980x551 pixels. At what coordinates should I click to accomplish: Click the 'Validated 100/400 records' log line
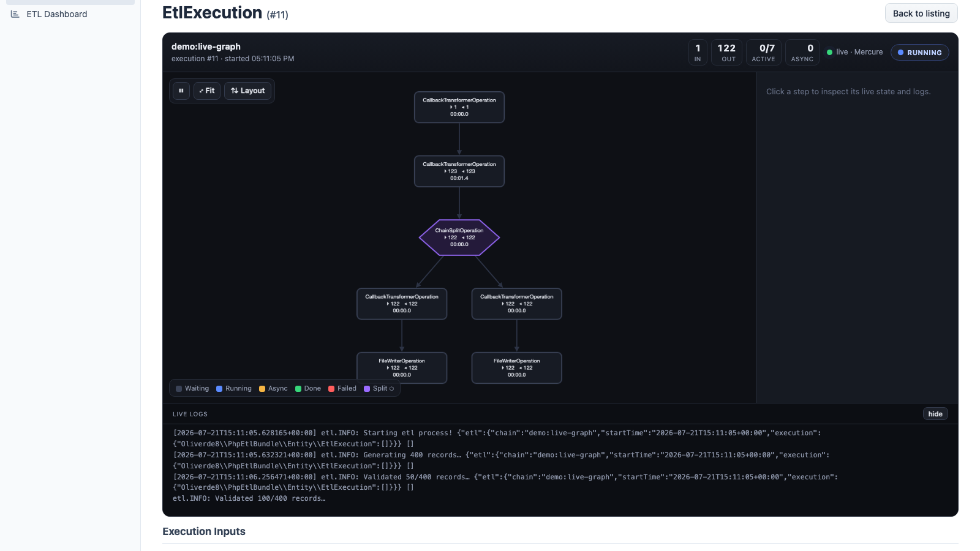tap(249, 498)
